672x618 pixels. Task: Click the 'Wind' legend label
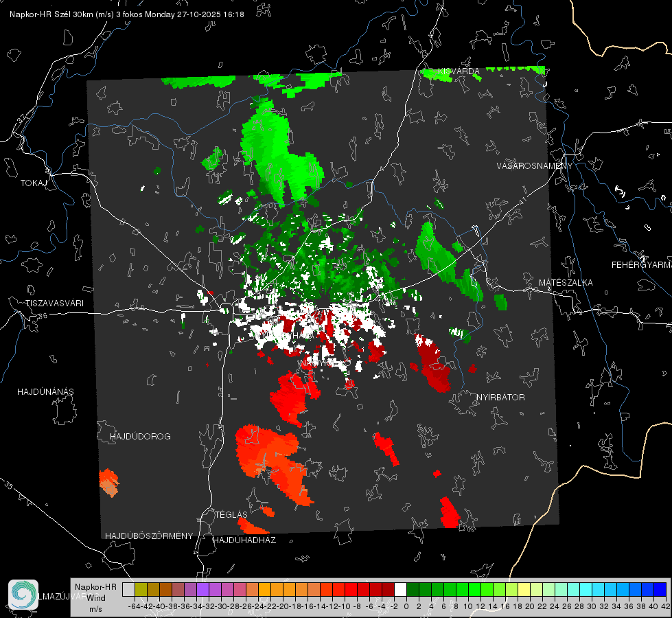tap(95, 598)
